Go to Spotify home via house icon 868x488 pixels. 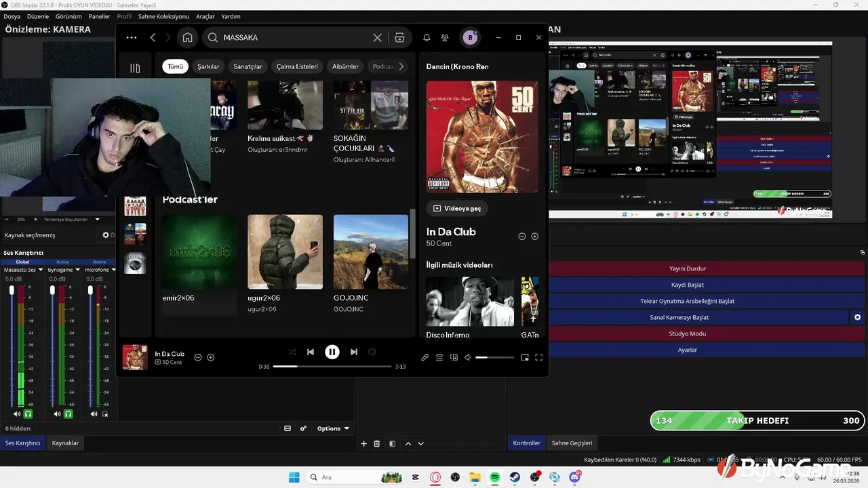click(x=188, y=38)
